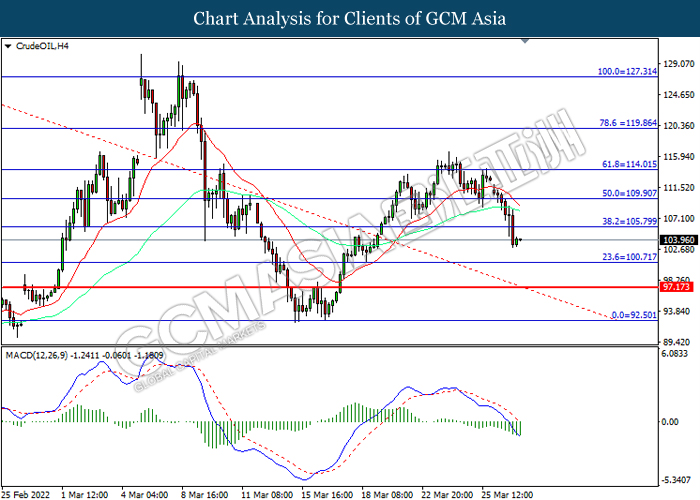This screenshot has width=700, height=500.
Task: Click the chart shift triangle marker at top
Action: coord(525,41)
